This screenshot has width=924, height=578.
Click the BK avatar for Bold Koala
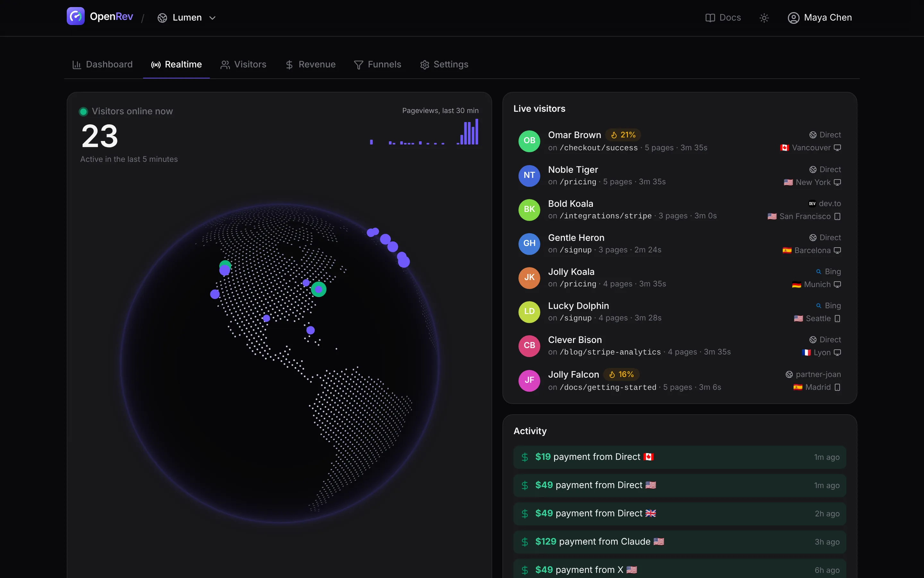click(529, 209)
